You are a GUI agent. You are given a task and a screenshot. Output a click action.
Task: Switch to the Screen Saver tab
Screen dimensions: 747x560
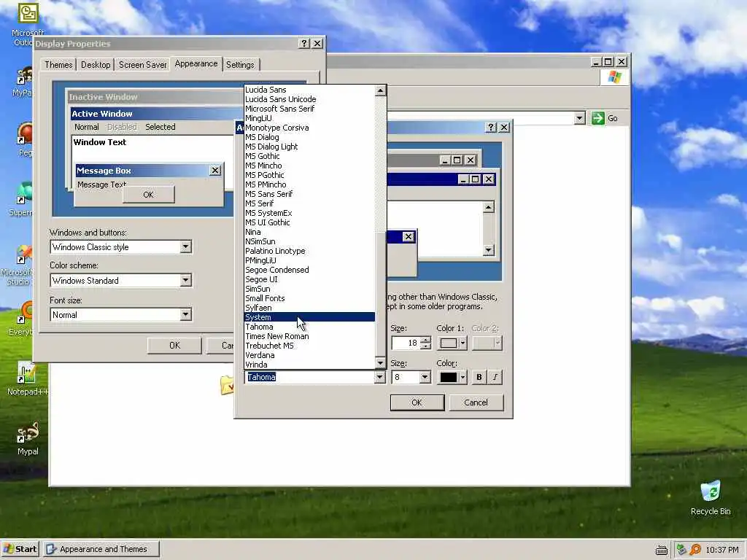[142, 65]
